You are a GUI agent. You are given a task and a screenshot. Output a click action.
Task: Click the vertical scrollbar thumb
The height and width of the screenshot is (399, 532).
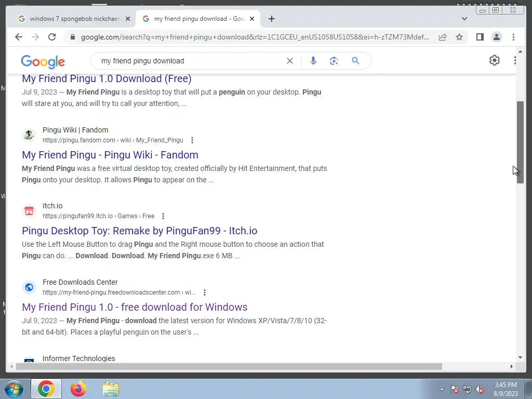pos(520,142)
